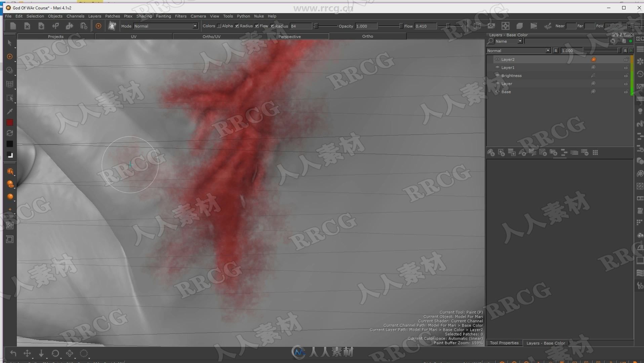Switch to the Perspective tab
This screenshot has height=363, width=644.
(290, 36)
